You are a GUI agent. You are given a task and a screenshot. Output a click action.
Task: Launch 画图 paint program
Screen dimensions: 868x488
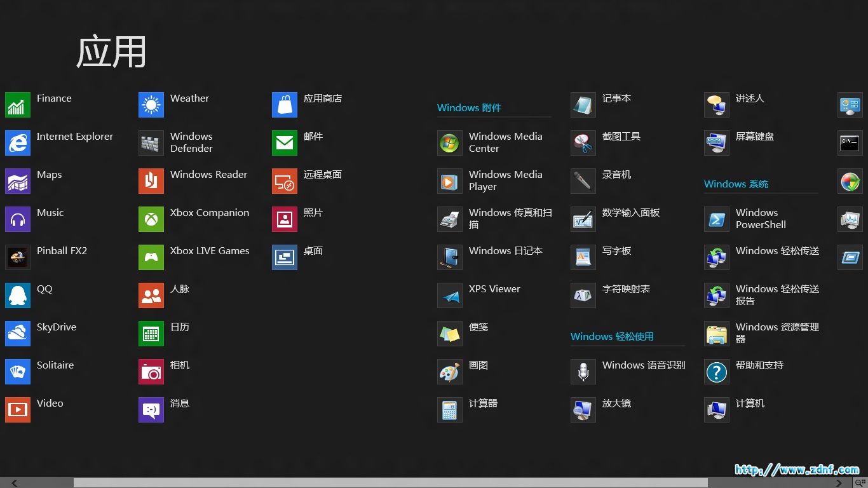[450, 372]
